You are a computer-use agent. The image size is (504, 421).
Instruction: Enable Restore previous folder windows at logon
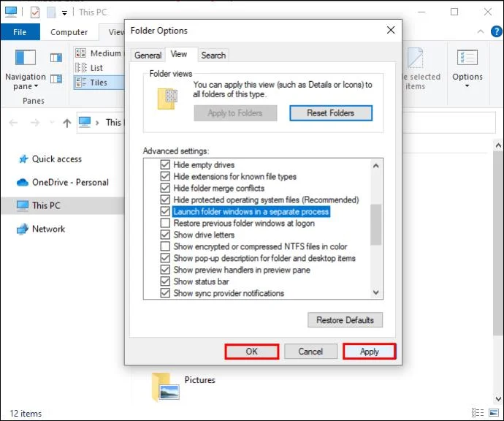165,223
